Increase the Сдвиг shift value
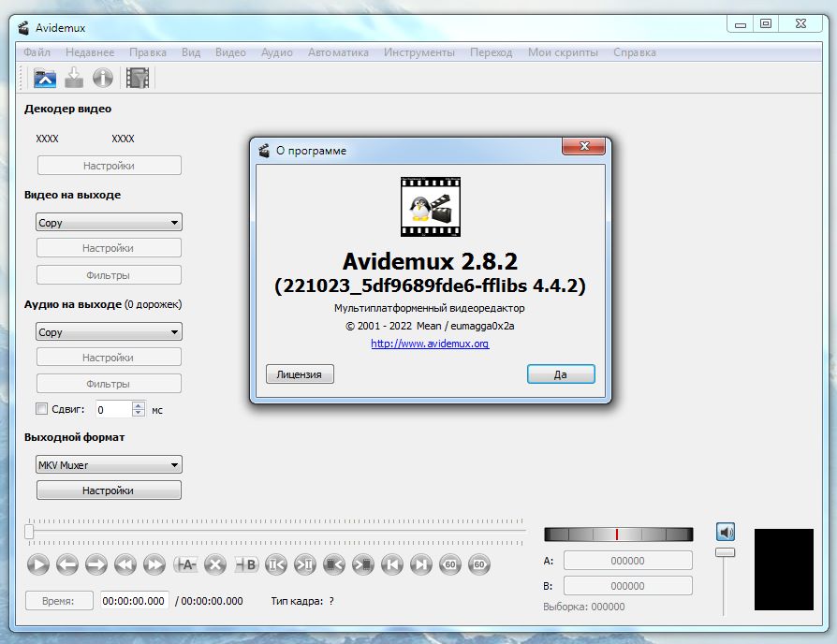Image resolution: width=837 pixels, height=644 pixels. click(139, 405)
